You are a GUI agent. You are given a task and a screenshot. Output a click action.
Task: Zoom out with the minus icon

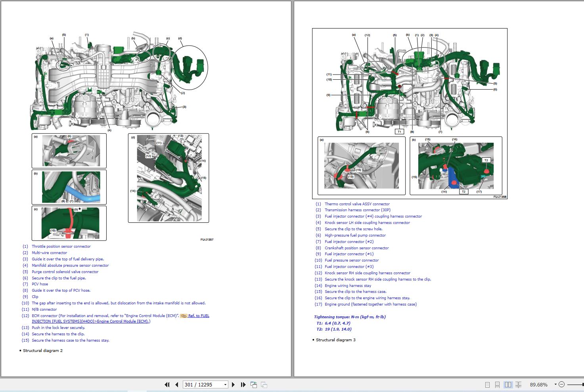point(562,384)
